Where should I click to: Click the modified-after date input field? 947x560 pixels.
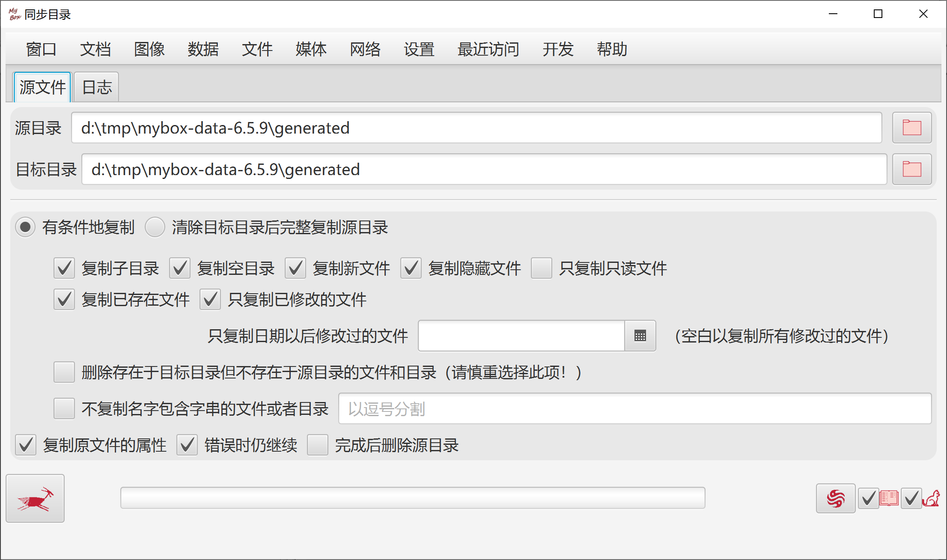click(521, 336)
